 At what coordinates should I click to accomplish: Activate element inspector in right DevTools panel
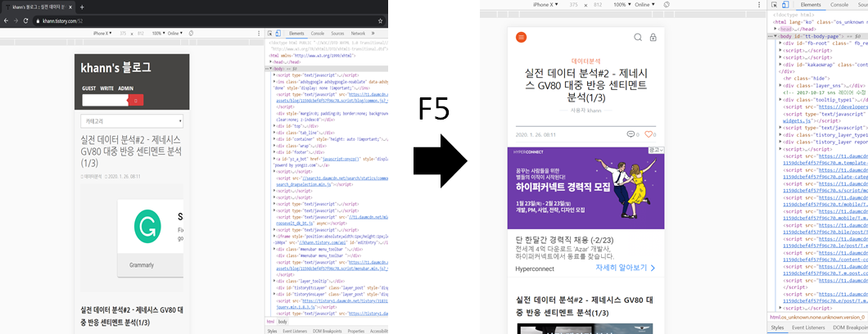coord(775,4)
